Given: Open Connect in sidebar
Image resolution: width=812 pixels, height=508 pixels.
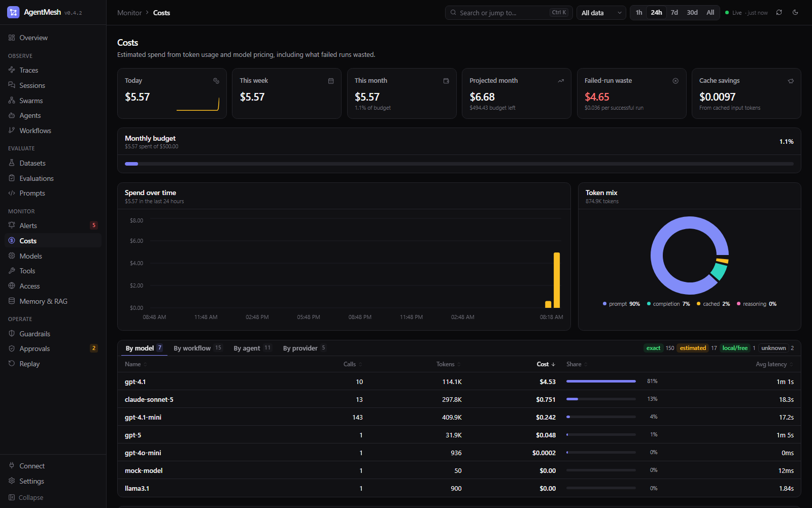Looking at the screenshot, I should point(53,466).
